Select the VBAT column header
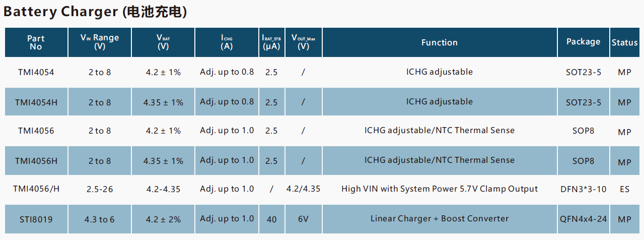The image size is (644, 240). [163, 42]
